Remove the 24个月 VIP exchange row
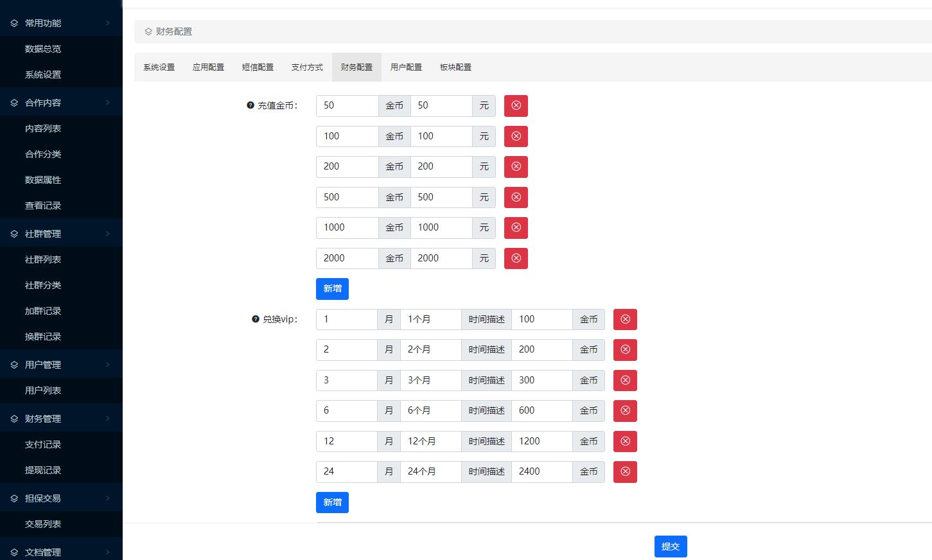 point(625,471)
